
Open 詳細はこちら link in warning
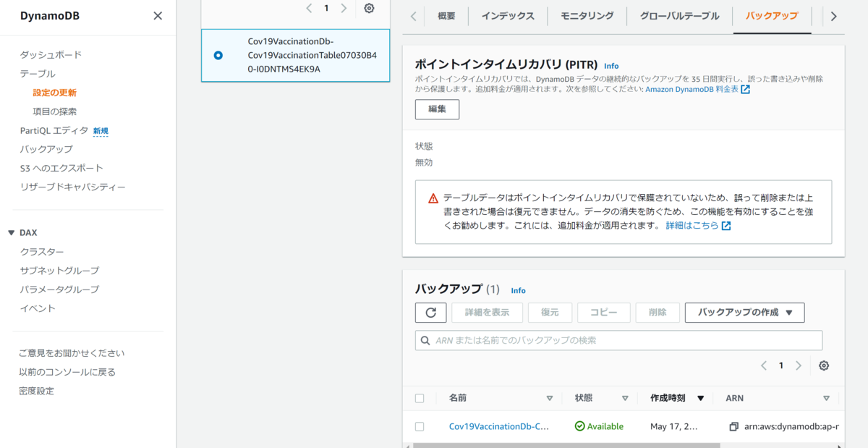[692, 226]
